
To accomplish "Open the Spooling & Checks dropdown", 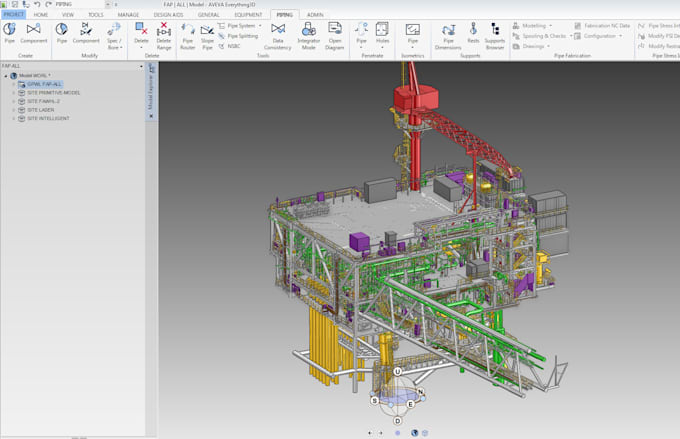I will 543,36.
